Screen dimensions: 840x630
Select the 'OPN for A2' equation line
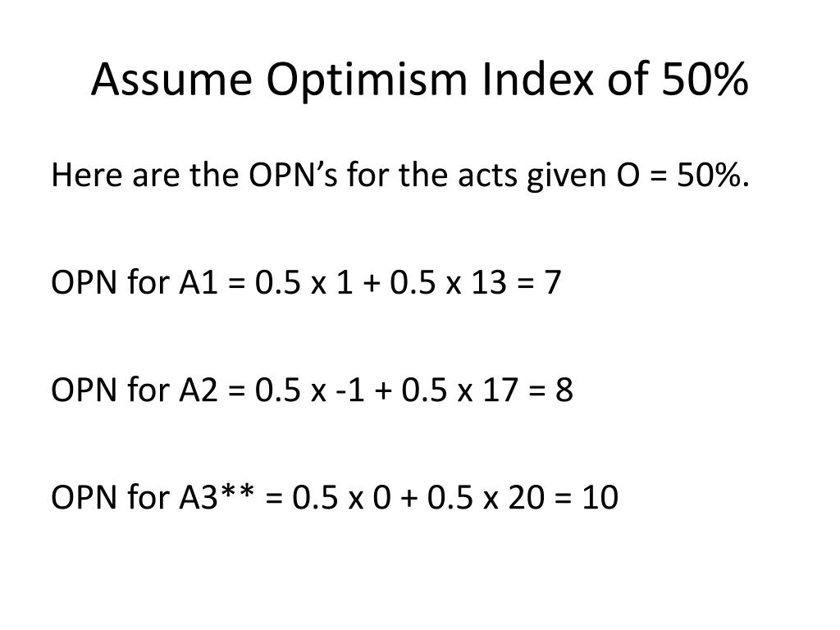tap(312, 390)
